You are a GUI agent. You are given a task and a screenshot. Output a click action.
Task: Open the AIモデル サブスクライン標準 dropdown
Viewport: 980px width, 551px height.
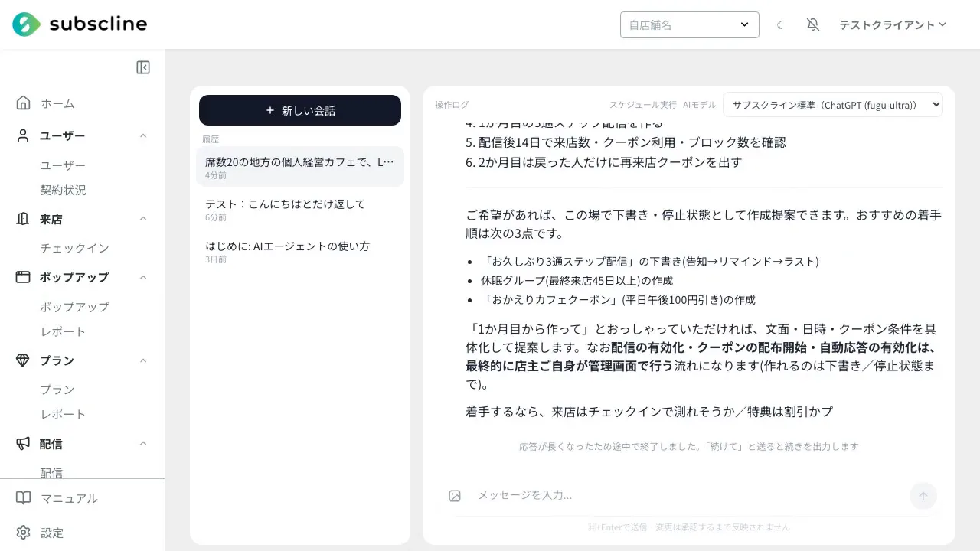tap(833, 105)
